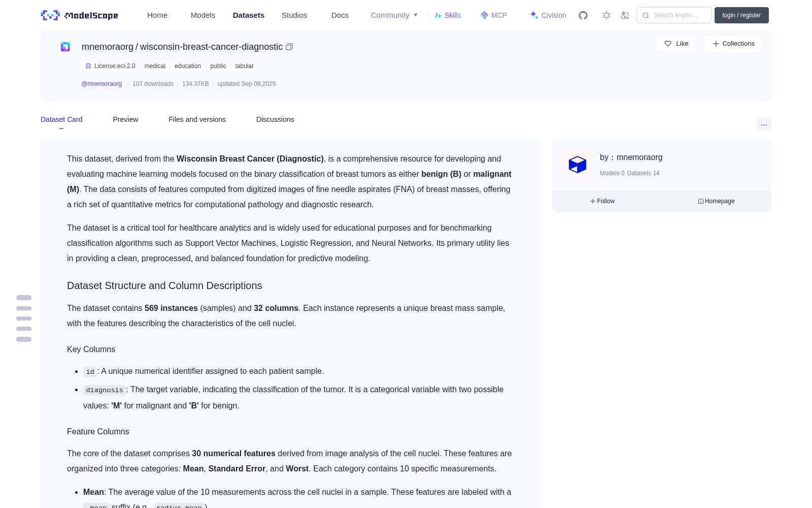Expand the Community dropdown menu
The image size is (812, 508).
pos(394,15)
